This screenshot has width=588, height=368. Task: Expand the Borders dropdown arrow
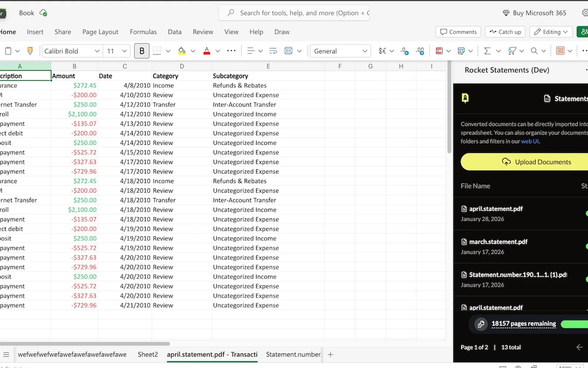[168, 51]
